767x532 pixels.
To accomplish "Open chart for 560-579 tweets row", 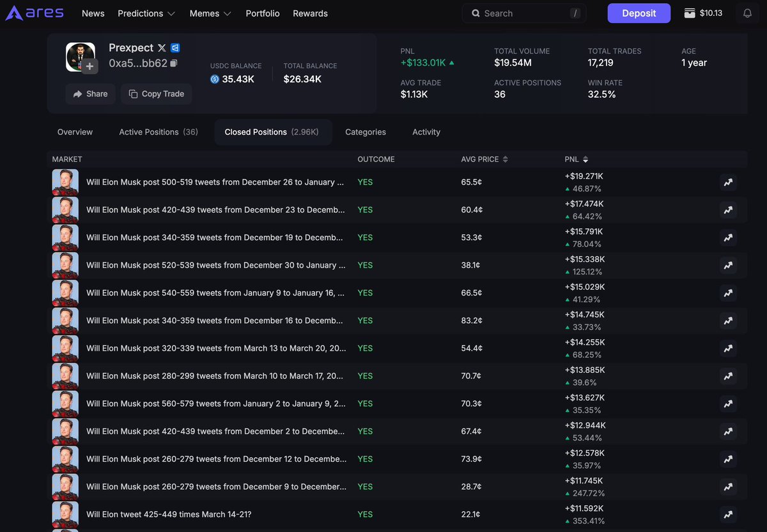I will pyautogui.click(x=728, y=404).
